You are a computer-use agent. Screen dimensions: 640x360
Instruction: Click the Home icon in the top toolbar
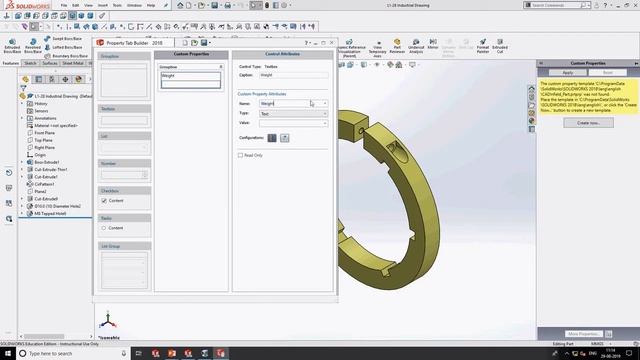180,5
